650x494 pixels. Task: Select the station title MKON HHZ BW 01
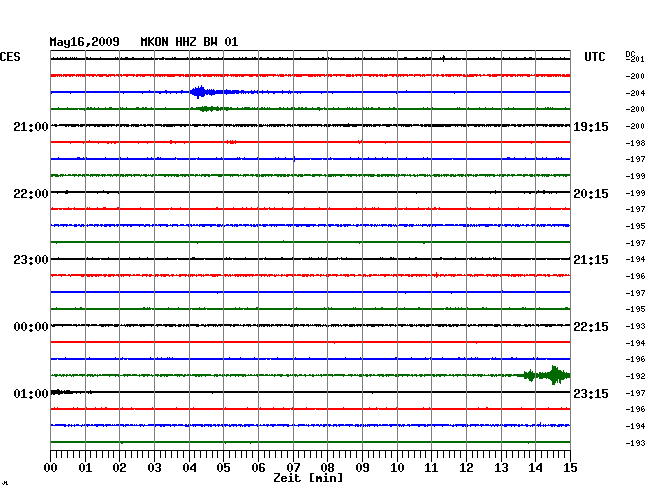tap(189, 42)
